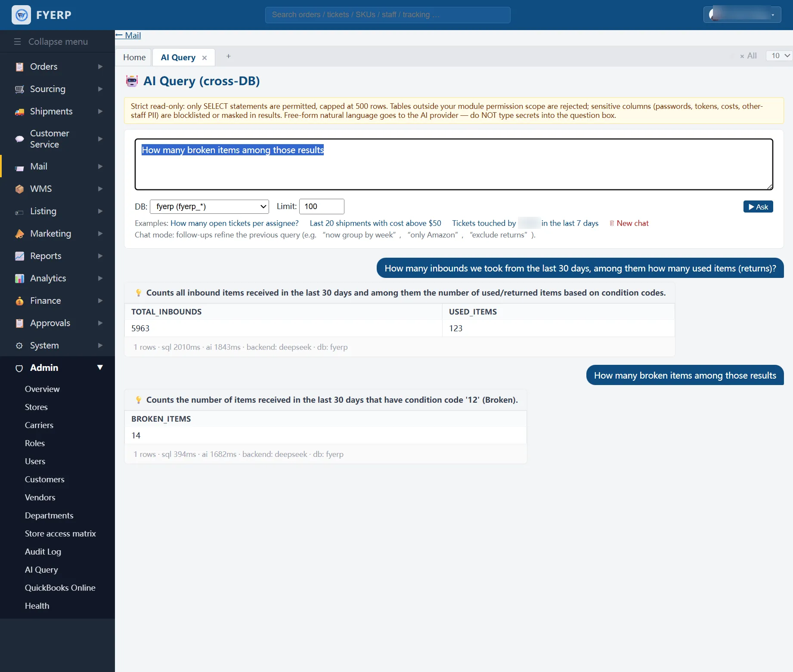Click the Shipments truck icon
Screen dimensions: 793x672
19,112
